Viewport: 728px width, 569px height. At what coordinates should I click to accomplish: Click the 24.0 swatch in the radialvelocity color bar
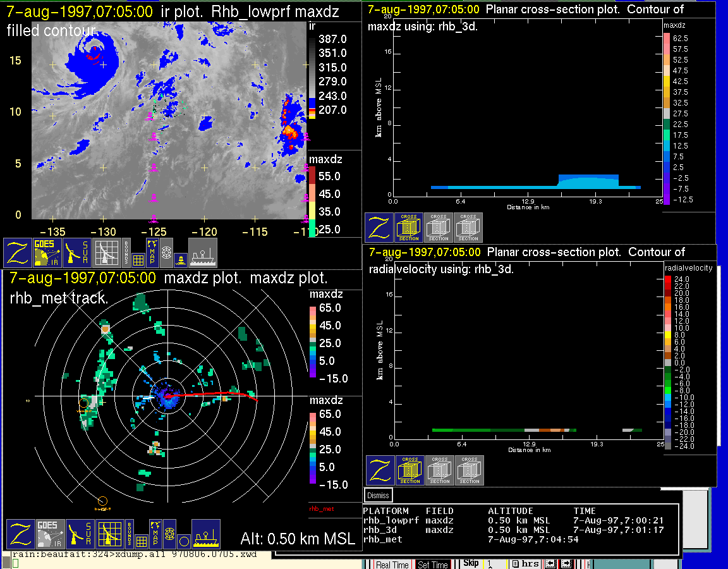pyautogui.click(x=667, y=279)
